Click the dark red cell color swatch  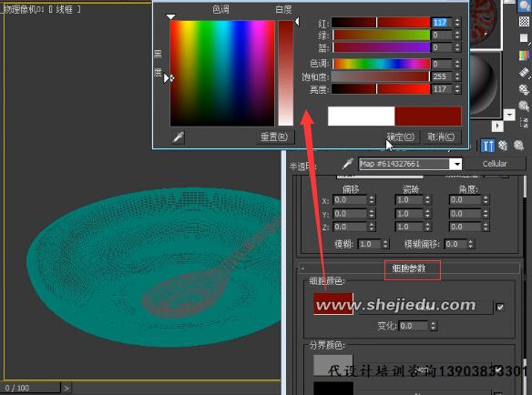coord(332,304)
